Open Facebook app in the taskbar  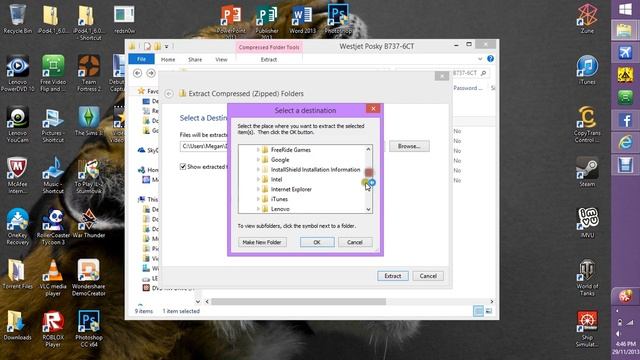coord(625,120)
